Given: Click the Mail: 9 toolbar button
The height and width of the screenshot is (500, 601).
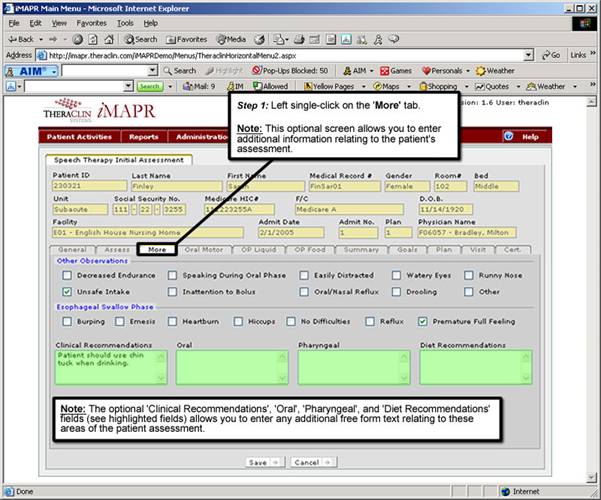Looking at the screenshot, I should click(199, 87).
